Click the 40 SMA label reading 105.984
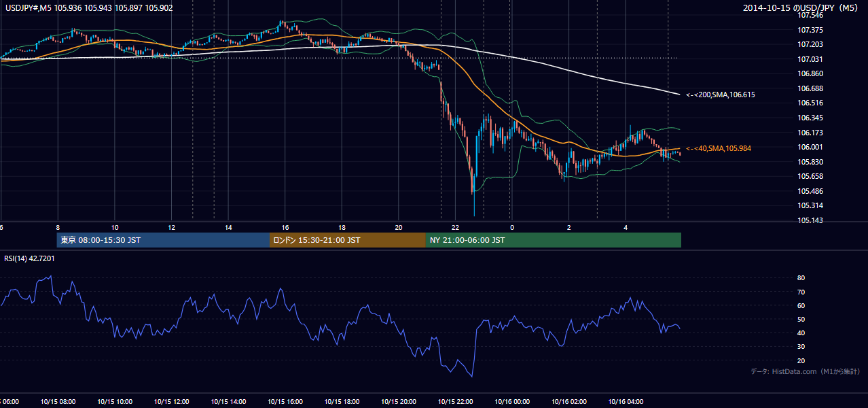The image size is (868, 408). (718, 148)
